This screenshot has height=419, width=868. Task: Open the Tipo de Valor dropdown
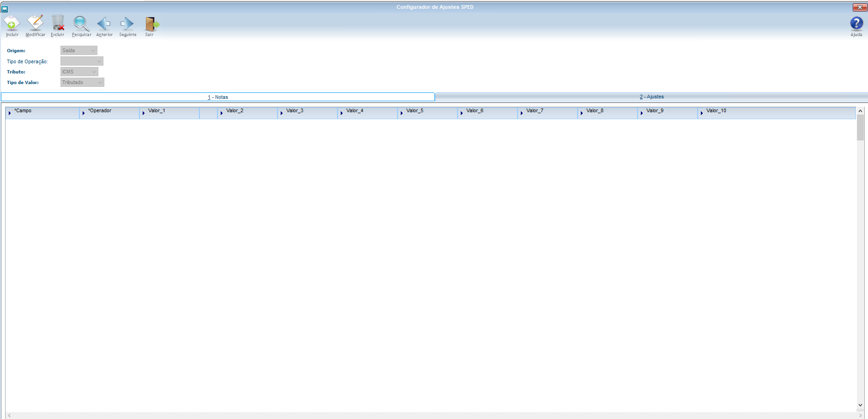point(82,82)
